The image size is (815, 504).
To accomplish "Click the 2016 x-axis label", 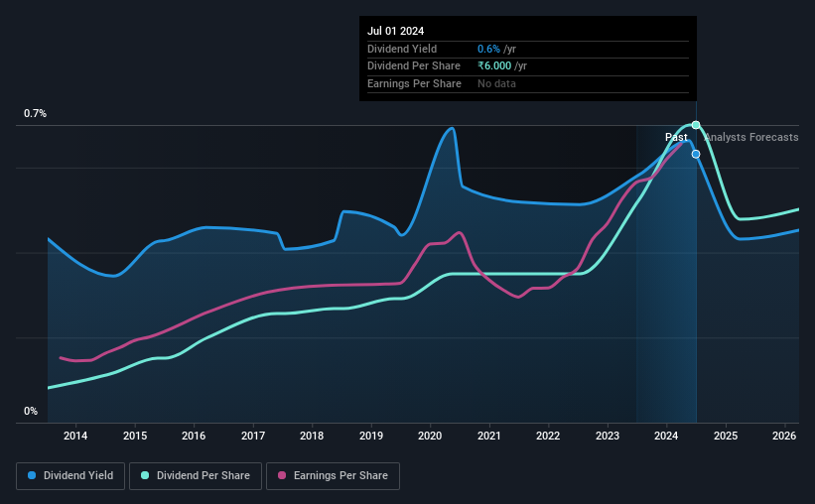I will 194,436.
